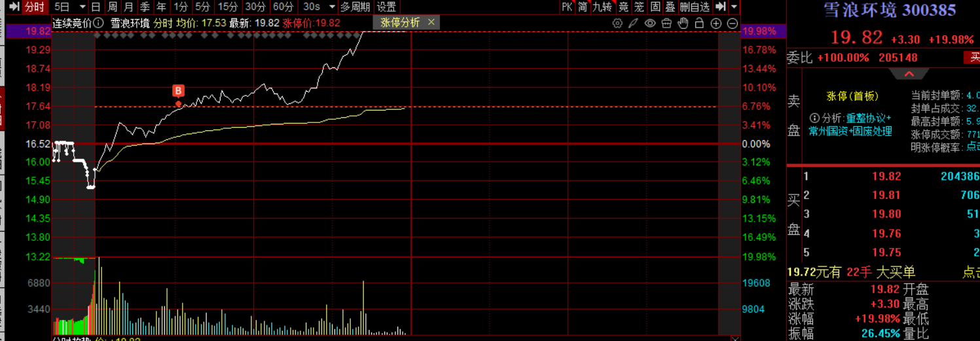The image size is (980, 341).
Task: Click the 多周期 button
Action: [x=355, y=7]
